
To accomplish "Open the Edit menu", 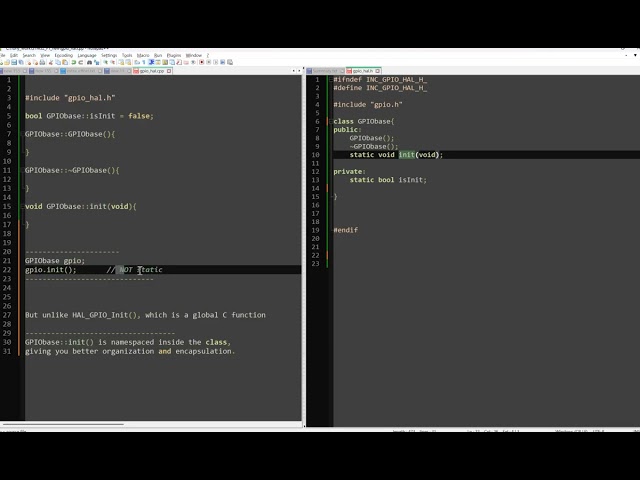I will (14, 55).
